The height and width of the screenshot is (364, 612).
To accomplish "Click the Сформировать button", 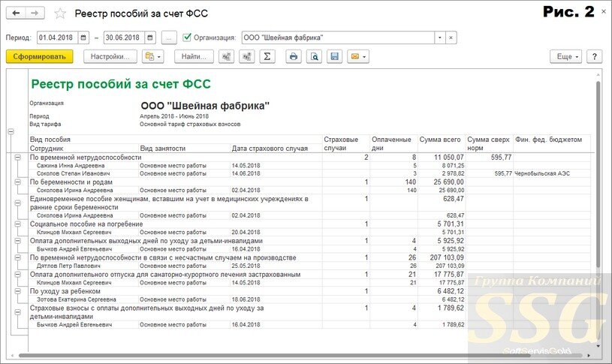I will click(39, 56).
